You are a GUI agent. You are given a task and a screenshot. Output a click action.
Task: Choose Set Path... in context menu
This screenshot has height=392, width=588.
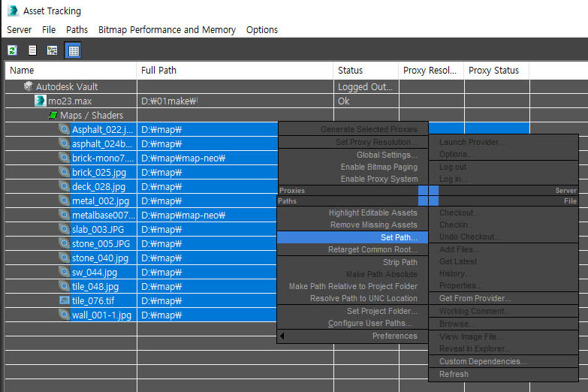tap(352, 237)
